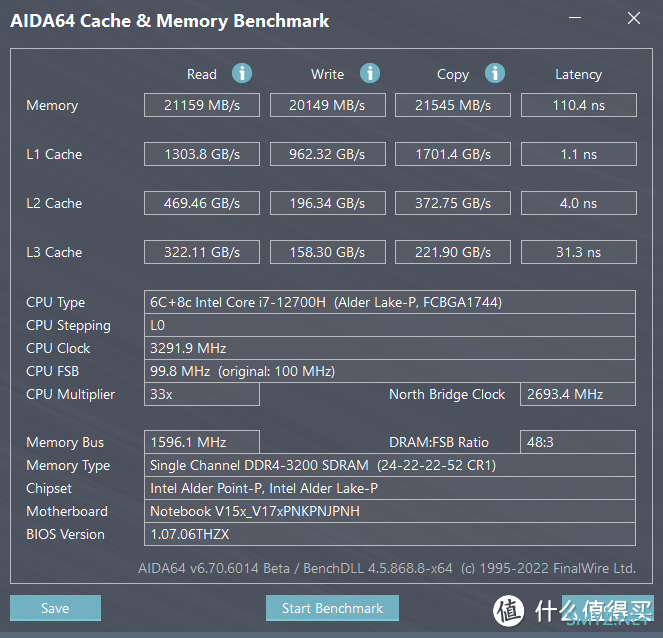This screenshot has height=638, width=663.
Task: Select L2 Cache read 469.46 GB/s
Action: (202, 203)
